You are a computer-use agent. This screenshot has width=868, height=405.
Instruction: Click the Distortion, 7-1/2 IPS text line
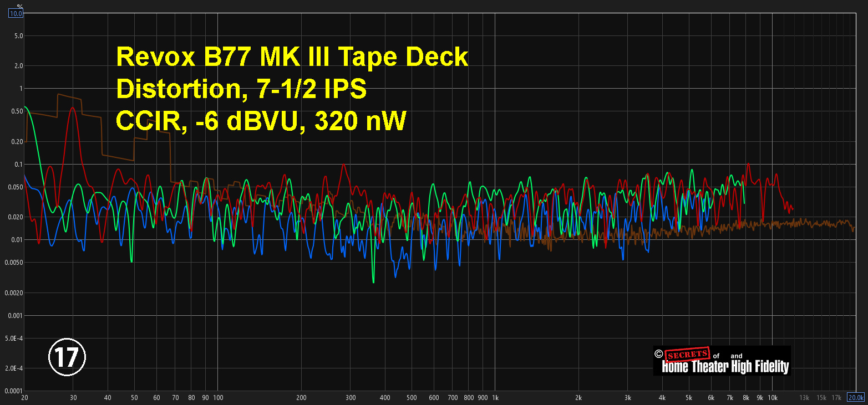pos(241,89)
